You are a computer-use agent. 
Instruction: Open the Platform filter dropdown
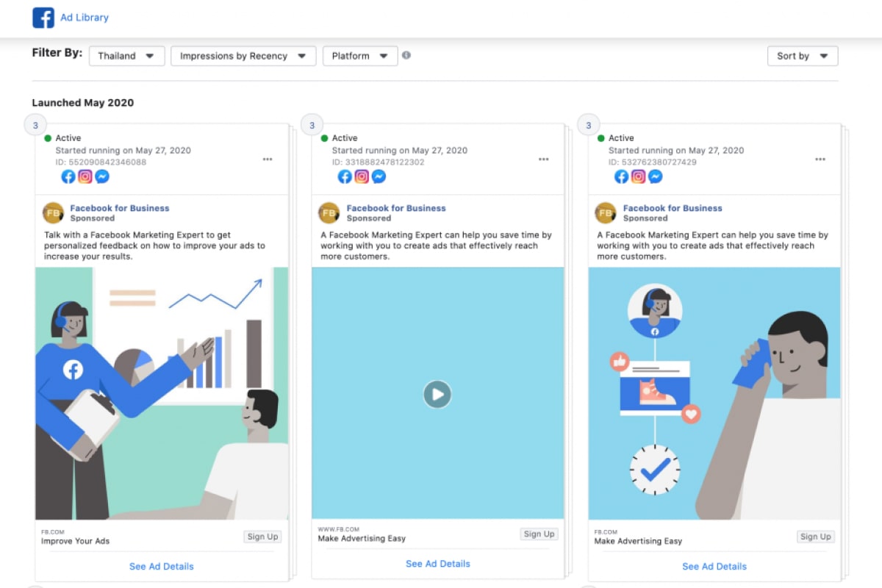pyautogui.click(x=359, y=56)
